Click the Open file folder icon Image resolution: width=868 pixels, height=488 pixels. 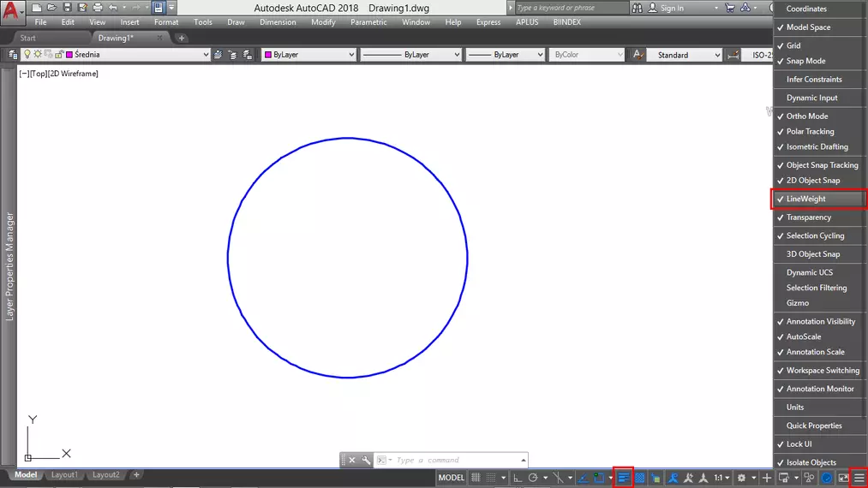[51, 8]
